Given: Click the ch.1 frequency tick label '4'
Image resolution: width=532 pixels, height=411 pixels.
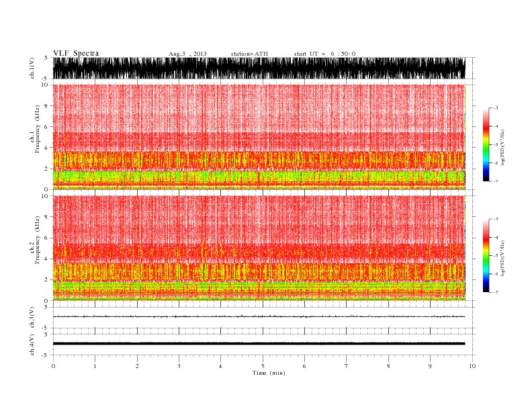Looking at the screenshot, I should (46, 148).
